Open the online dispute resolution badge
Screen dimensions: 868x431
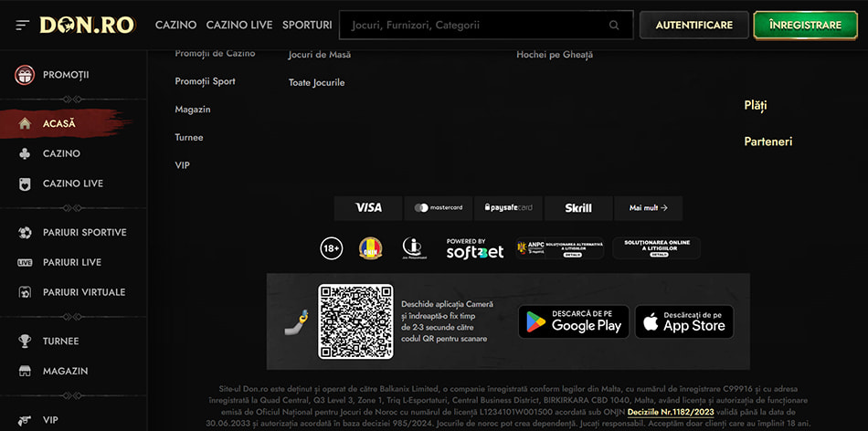click(x=657, y=248)
